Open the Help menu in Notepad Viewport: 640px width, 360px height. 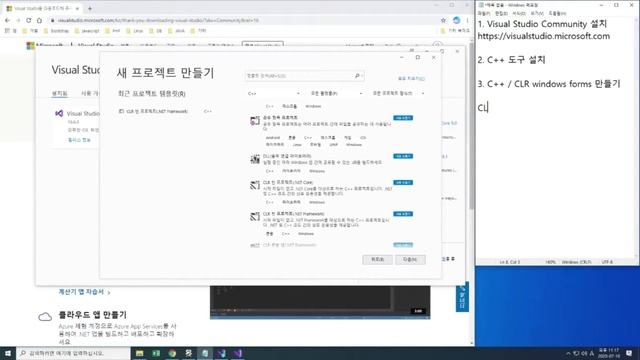point(557,13)
